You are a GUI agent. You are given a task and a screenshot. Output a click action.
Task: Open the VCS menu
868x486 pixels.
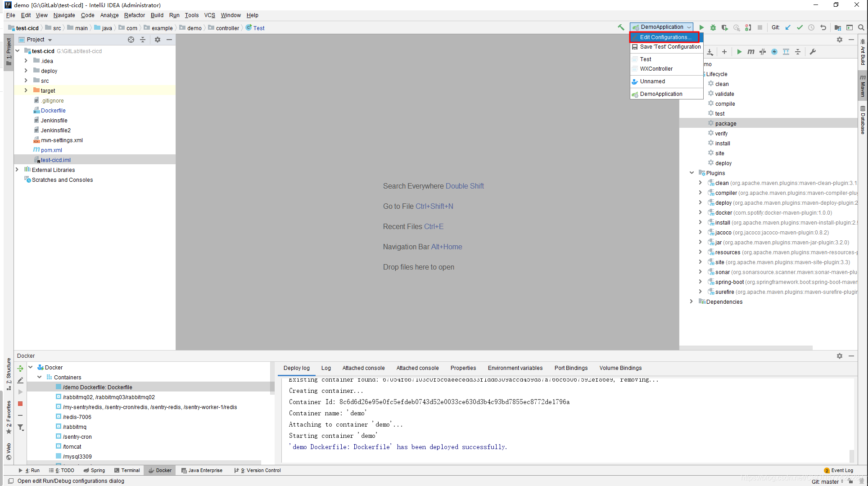(210, 15)
